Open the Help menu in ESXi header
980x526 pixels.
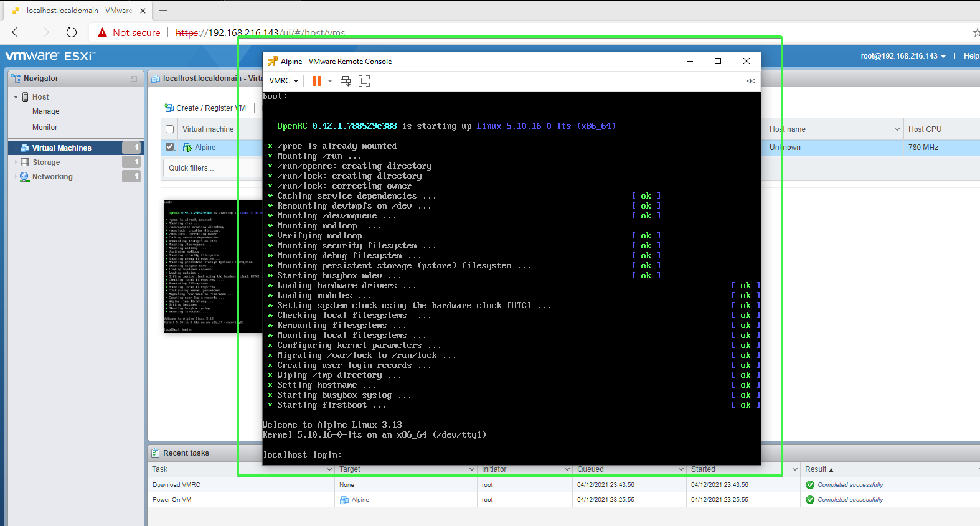pyautogui.click(x=971, y=56)
